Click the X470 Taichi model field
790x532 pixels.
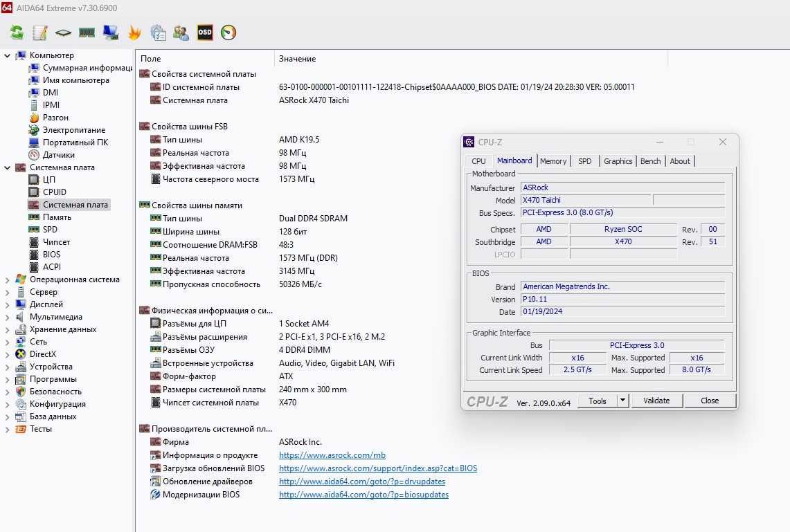585,200
